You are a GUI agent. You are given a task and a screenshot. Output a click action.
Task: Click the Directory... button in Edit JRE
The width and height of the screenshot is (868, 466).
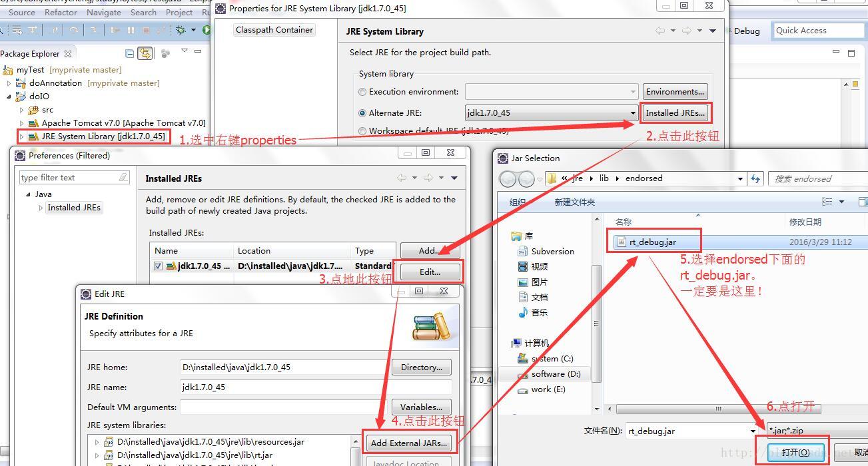422,367
